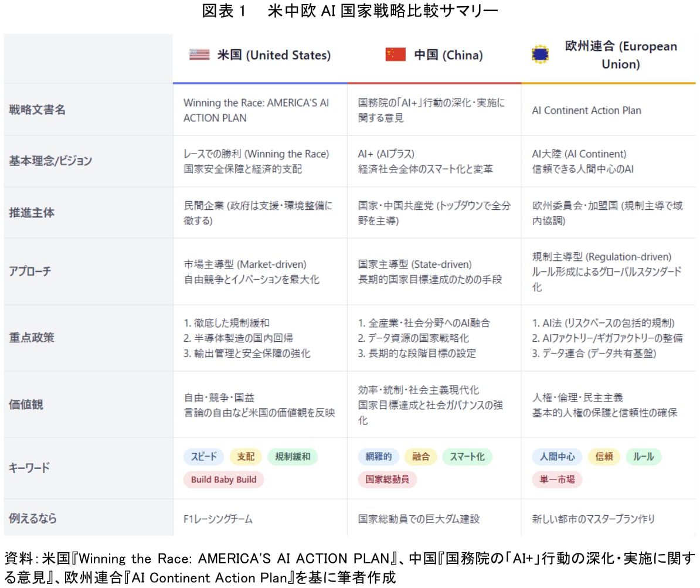This screenshot has width=700, height=588.
Task: Select the yellow 支配 keyword tag
Action: click(246, 457)
